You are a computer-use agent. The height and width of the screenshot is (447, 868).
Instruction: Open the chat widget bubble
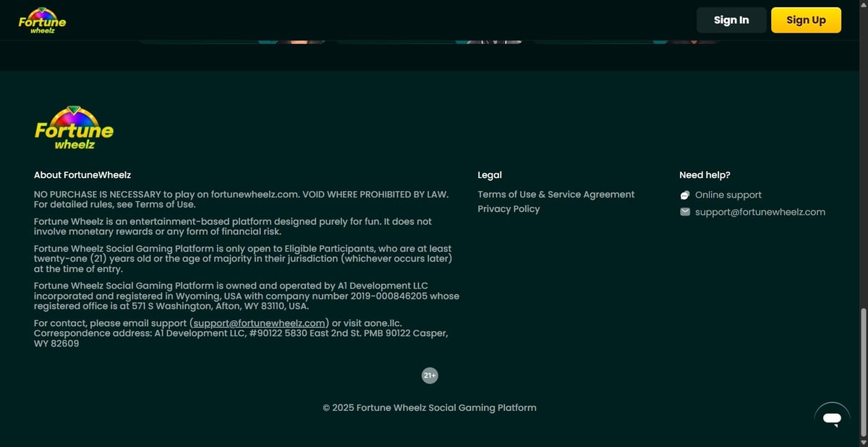pos(832,419)
